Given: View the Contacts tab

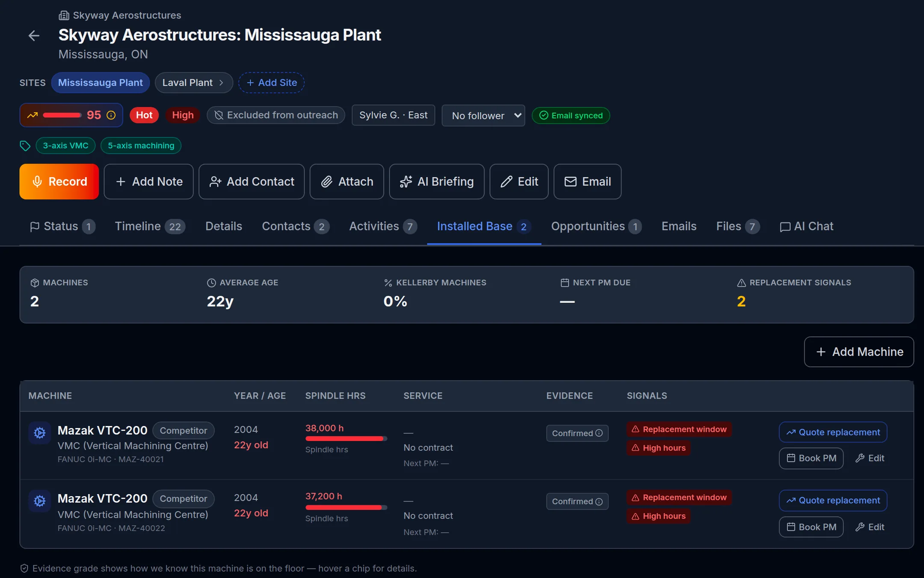Looking at the screenshot, I should (x=296, y=226).
